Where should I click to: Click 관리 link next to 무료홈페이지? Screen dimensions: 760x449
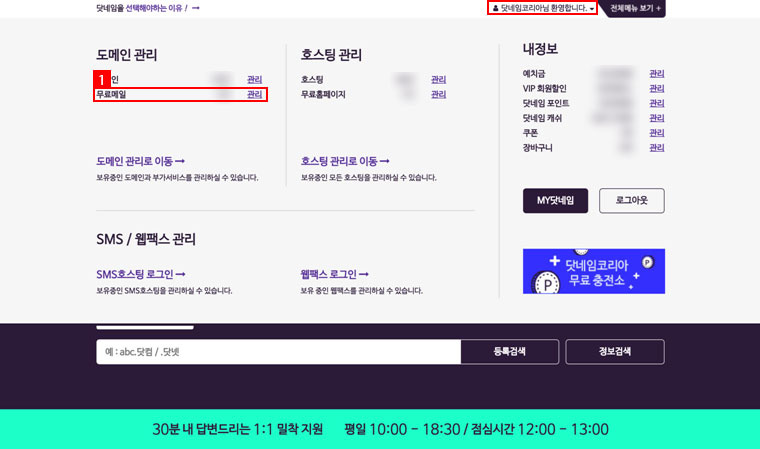tap(438, 95)
